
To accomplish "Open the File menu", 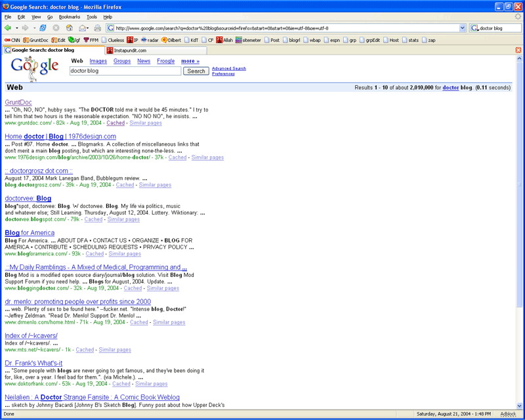I will (x=8, y=17).
